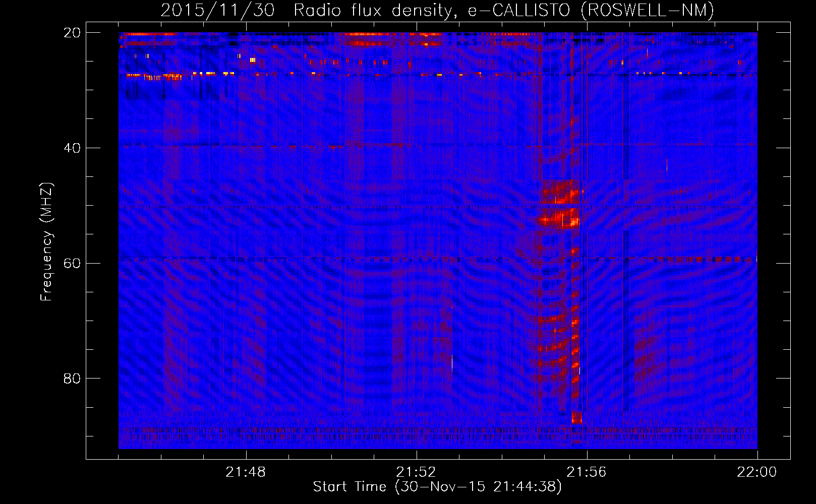Click the time label '22:00'
The width and height of the screenshot is (816, 504).
tap(757, 472)
